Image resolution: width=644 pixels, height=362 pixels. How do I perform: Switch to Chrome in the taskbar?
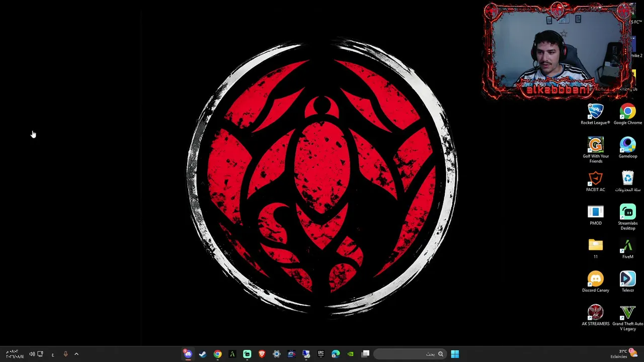coord(217,354)
